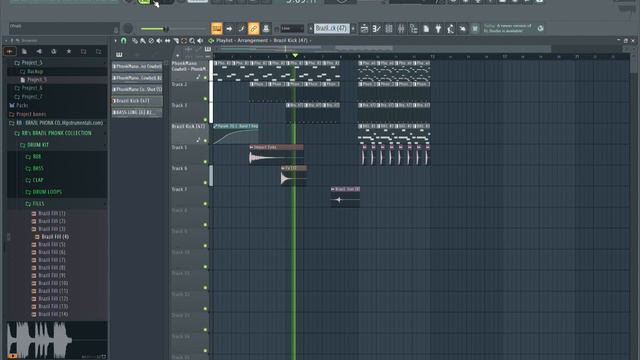Viewport: 640px width, 360px height.
Task: Mute Brazil Kick (47) track green dot
Action: point(205,141)
